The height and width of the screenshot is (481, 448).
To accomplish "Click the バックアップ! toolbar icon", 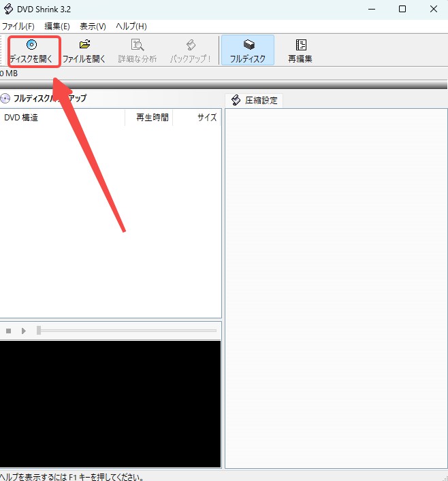I will (191, 45).
